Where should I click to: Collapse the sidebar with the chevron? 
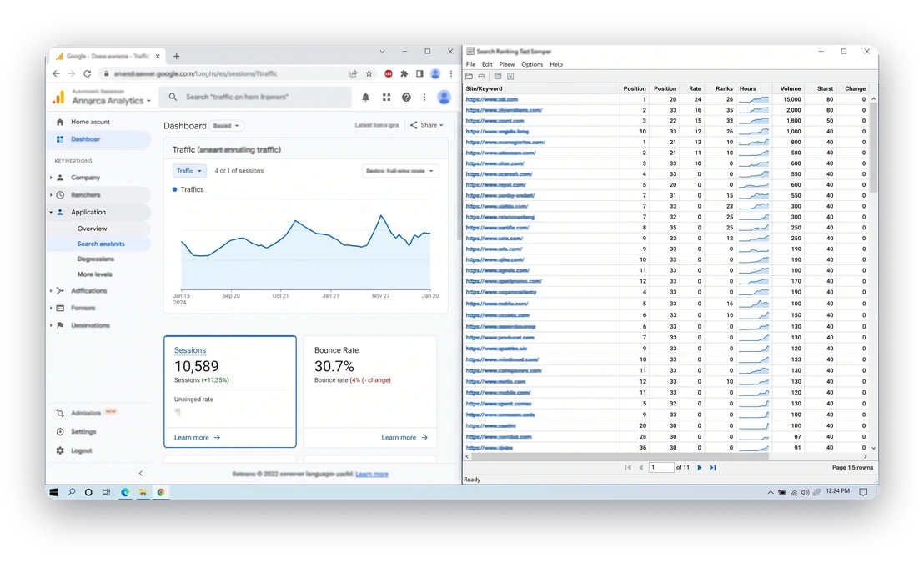click(140, 474)
